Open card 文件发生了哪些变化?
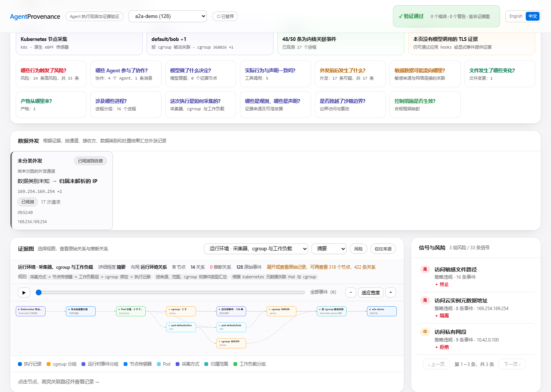The height and width of the screenshot is (392, 551). click(x=500, y=74)
